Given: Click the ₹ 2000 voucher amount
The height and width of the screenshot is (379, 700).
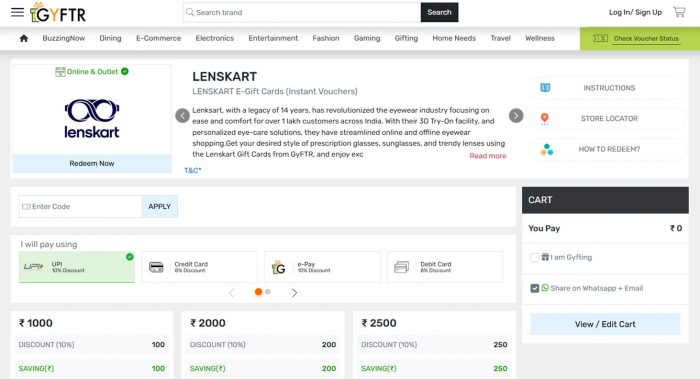Looking at the screenshot, I should point(208,323).
